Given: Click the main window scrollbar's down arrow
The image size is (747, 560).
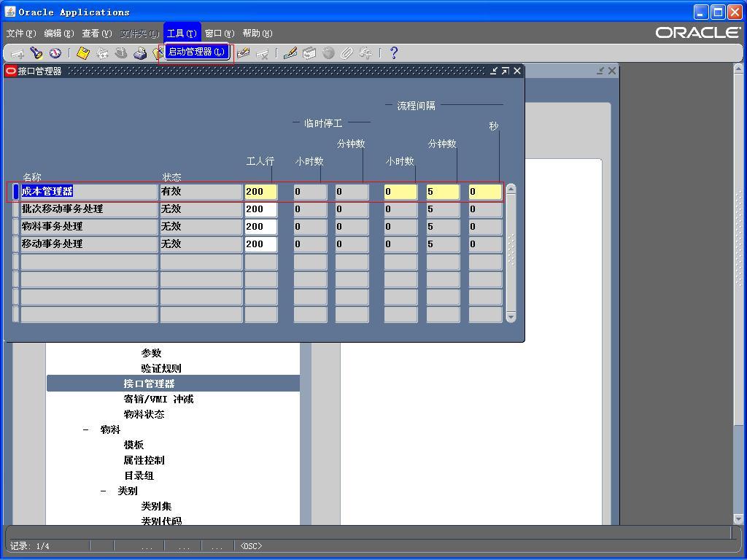Looking at the screenshot, I should click(738, 518).
